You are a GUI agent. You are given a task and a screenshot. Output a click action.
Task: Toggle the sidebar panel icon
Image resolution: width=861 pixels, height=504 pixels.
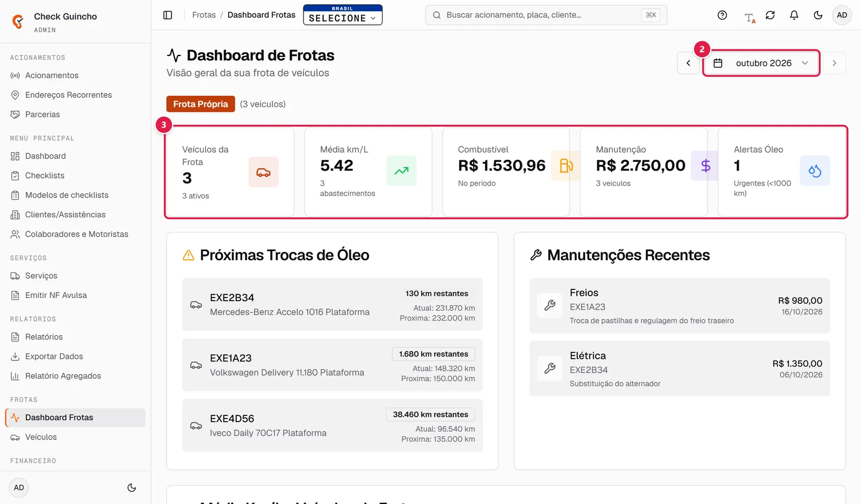click(x=168, y=15)
